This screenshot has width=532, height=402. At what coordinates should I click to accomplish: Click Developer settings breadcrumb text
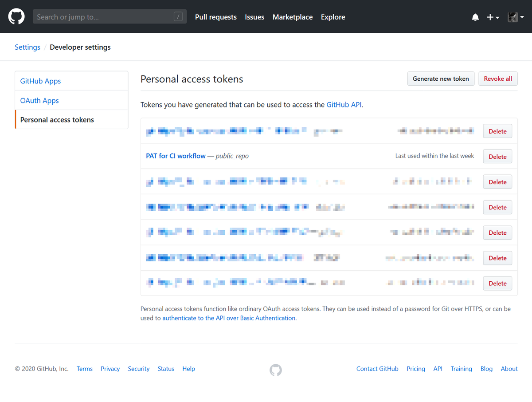tap(80, 47)
